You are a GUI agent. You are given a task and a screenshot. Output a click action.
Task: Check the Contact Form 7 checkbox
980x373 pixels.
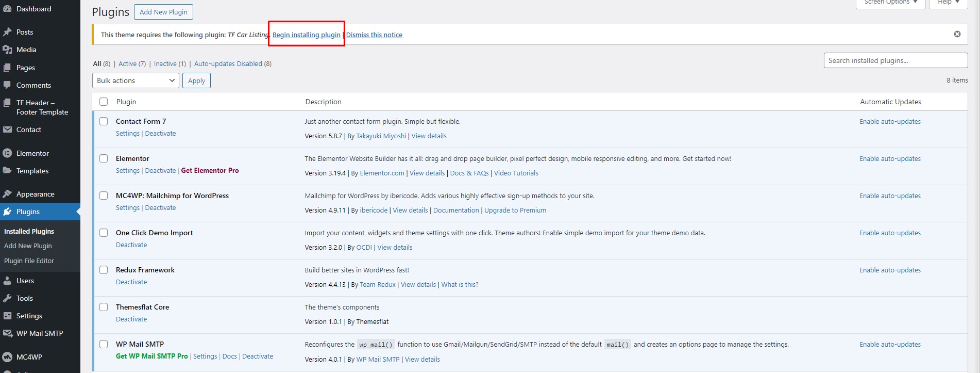(104, 121)
